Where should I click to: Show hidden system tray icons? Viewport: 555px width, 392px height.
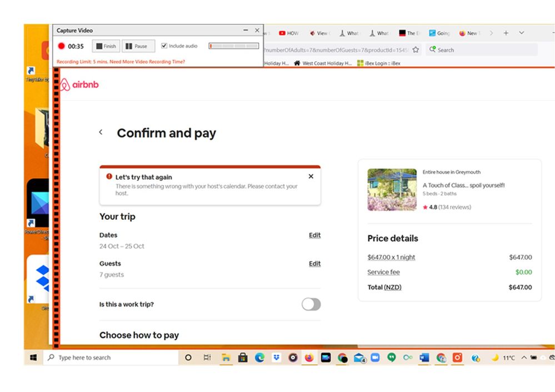523,358
